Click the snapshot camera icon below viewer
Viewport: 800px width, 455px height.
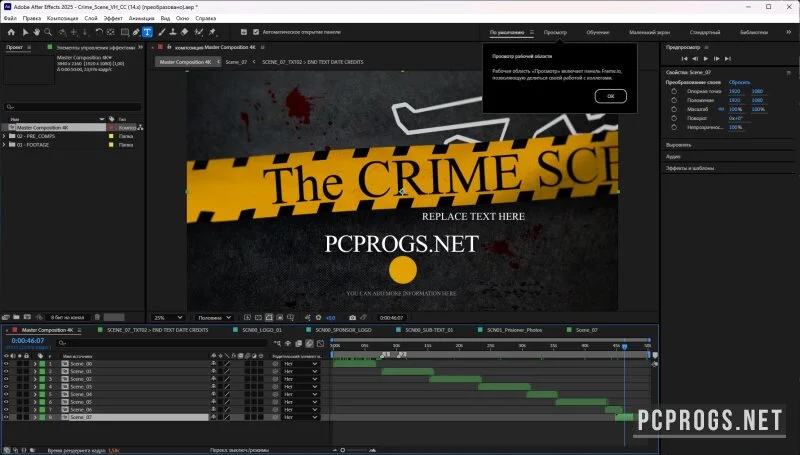[x=352, y=317]
